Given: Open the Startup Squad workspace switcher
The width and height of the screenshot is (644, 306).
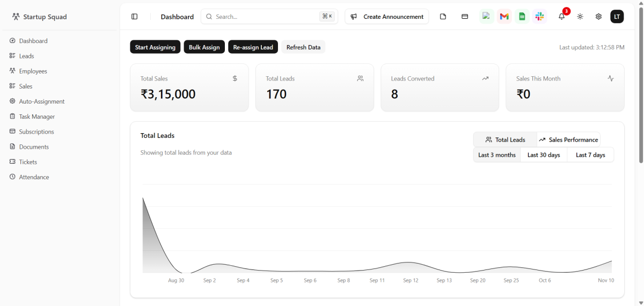Looking at the screenshot, I should (40, 17).
